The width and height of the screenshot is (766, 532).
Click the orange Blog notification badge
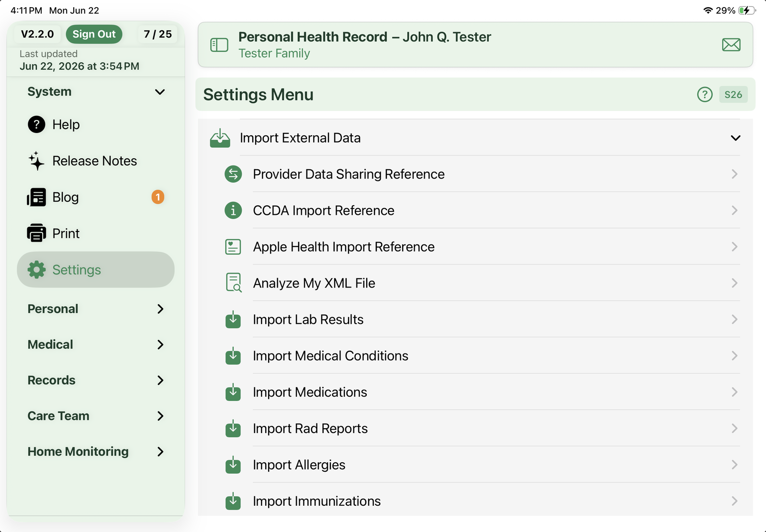[x=158, y=197]
